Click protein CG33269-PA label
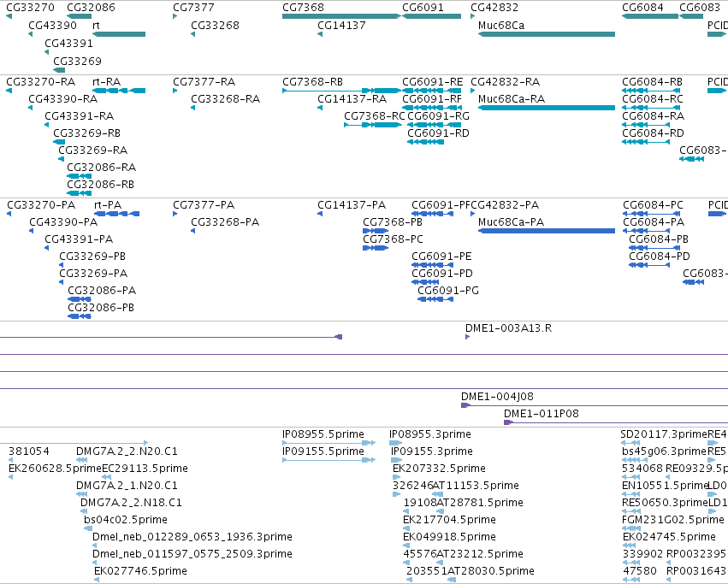The image size is (728, 584). coord(93,274)
